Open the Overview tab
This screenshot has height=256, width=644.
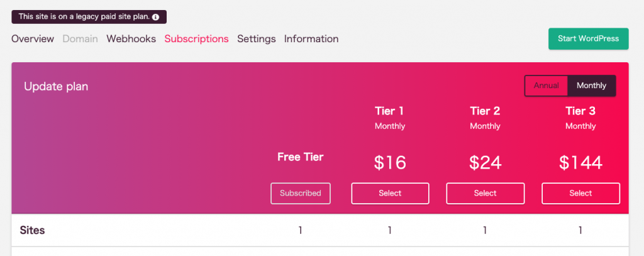[33, 39]
